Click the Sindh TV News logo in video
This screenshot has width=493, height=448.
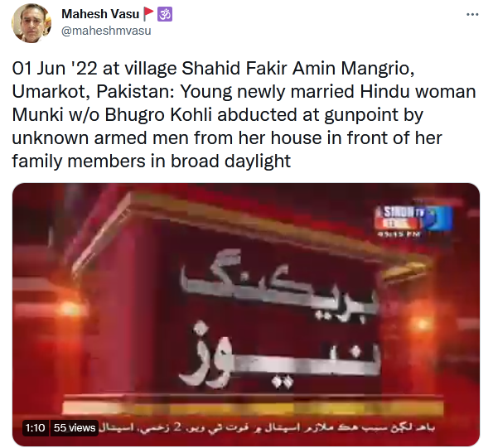pyautogui.click(x=413, y=218)
